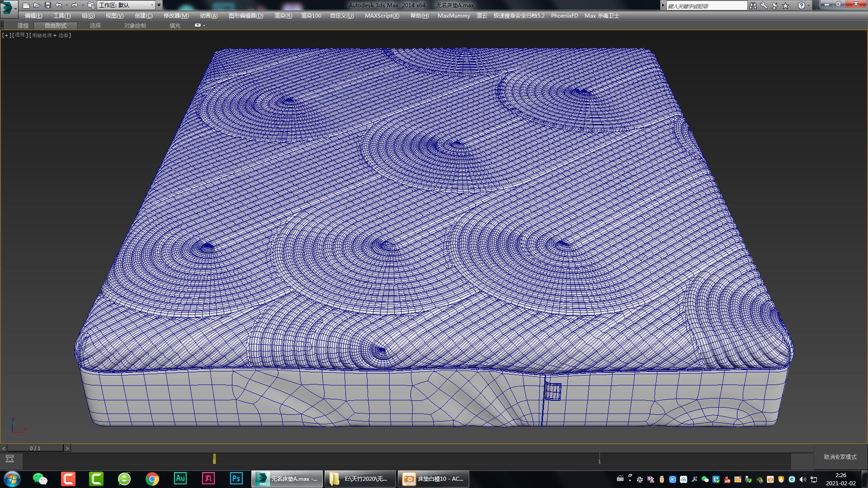This screenshot has width=868, height=488.
Task: Redo an action via the Redo icon
Action: click(74, 5)
